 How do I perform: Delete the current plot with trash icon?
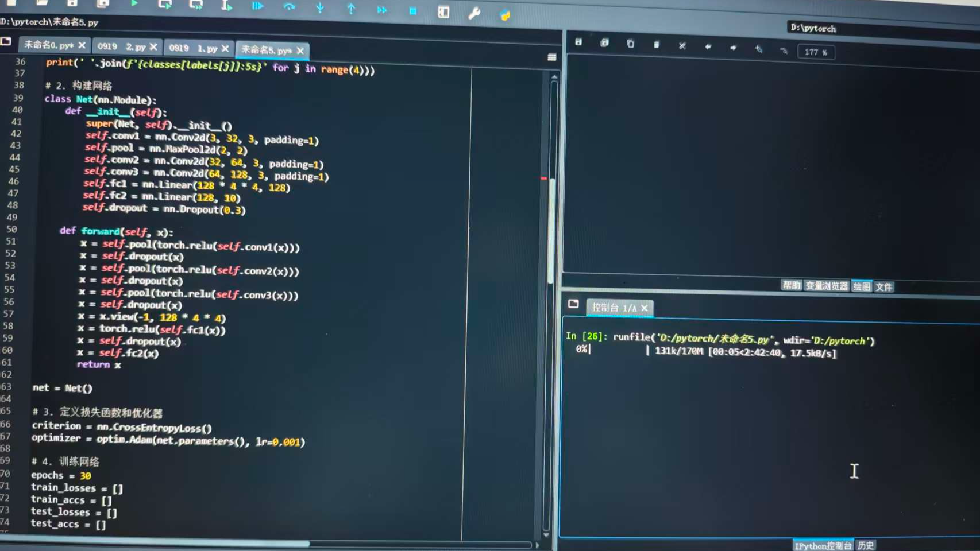656,44
